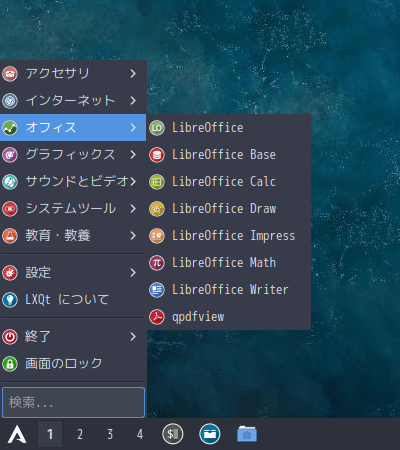Choose 画面のロック to lock screen
The image size is (400, 450).
point(73,364)
